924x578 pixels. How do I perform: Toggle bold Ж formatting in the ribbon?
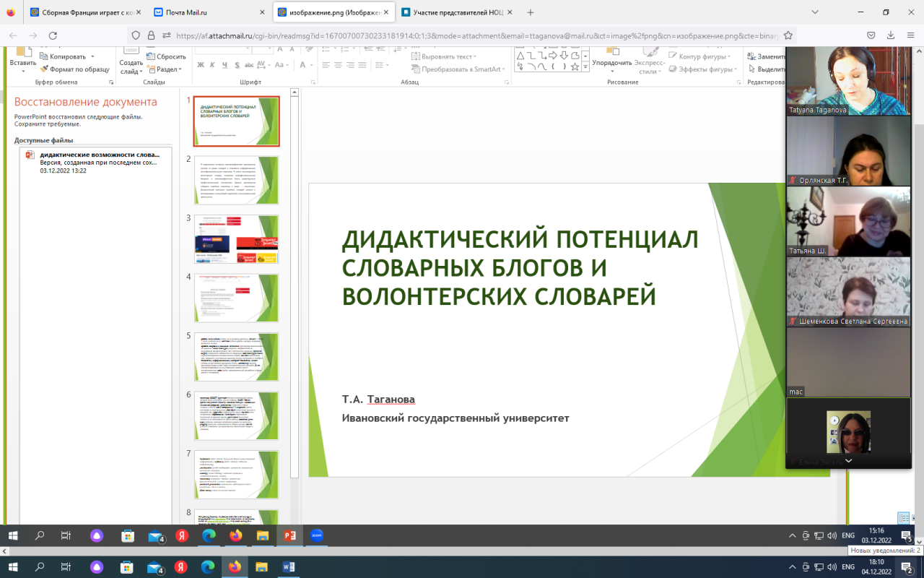coord(201,65)
